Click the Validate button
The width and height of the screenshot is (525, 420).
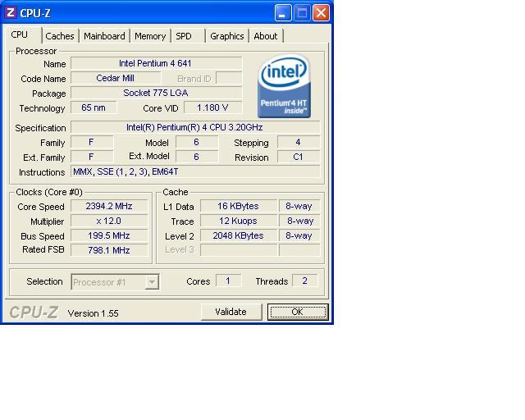[231, 312]
